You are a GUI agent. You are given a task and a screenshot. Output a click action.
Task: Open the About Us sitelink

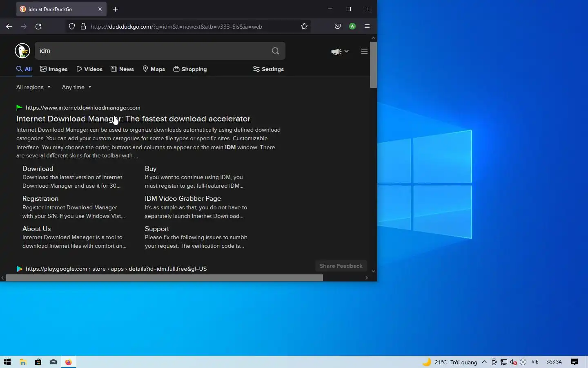point(37,229)
